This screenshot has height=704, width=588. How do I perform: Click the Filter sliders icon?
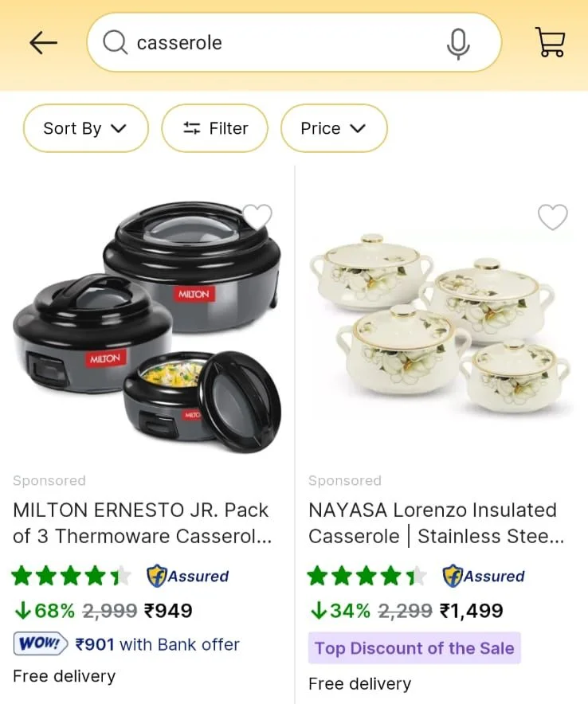coord(192,128)
